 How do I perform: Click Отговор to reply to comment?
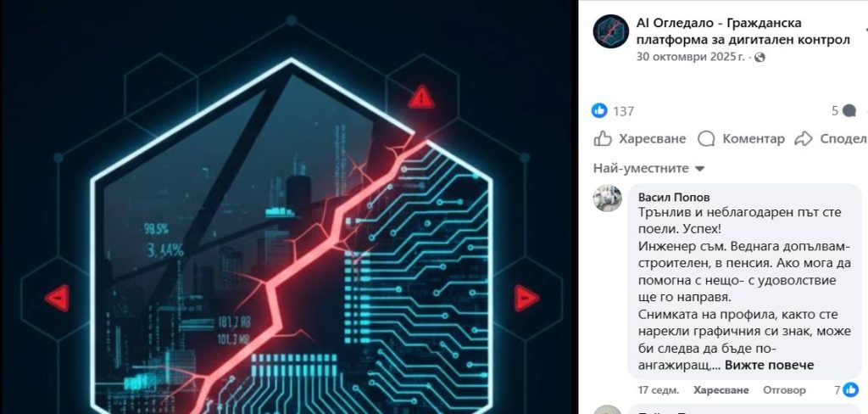pyautogui.click(x=784, y=390)
